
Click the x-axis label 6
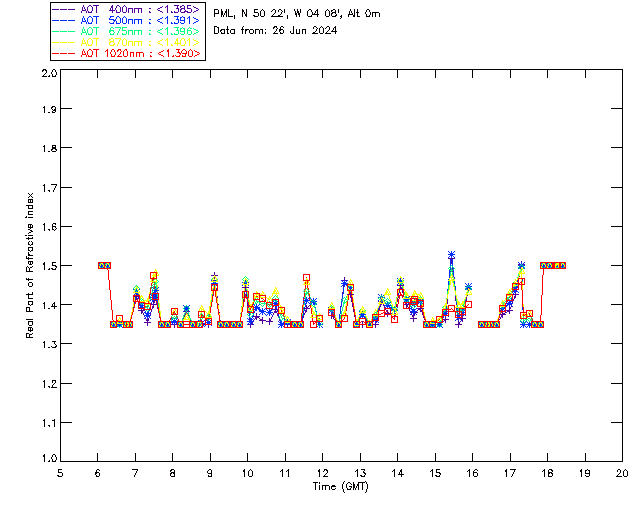click(98, 473)
